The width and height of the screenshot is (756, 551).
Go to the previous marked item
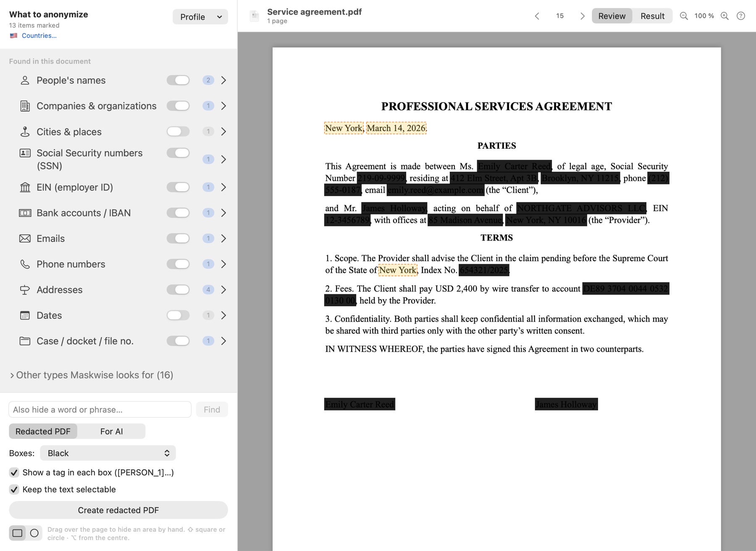tap(537, 16)
